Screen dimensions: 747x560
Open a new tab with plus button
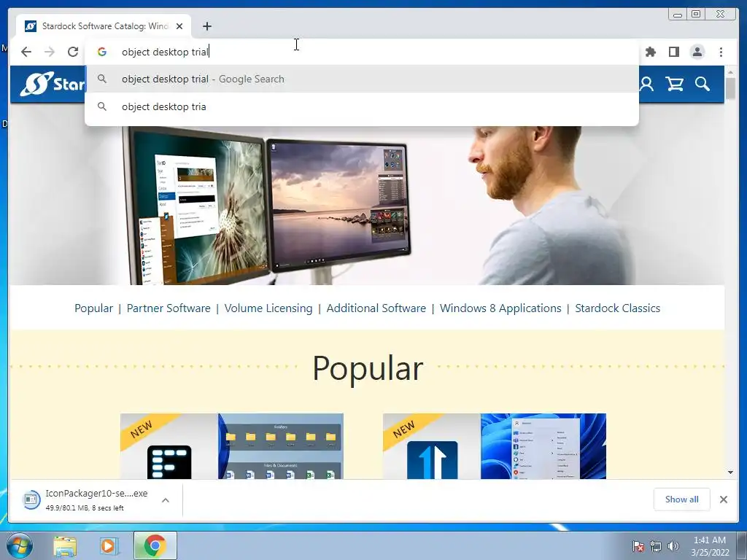coord(206,26)
